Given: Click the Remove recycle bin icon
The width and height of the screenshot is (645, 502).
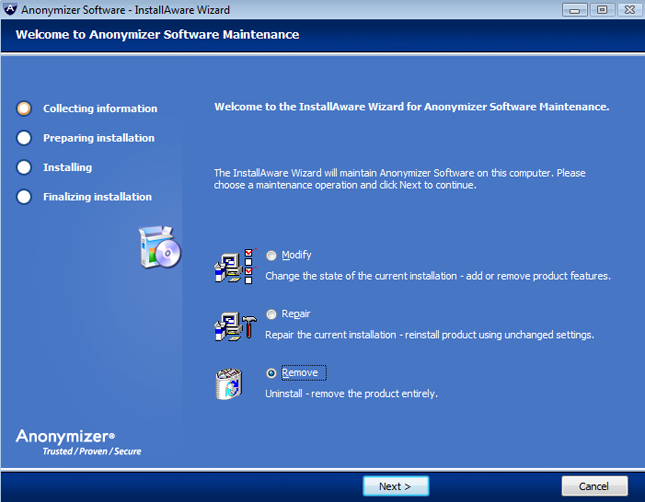Looking at the screenshot, I should [229, 384].
